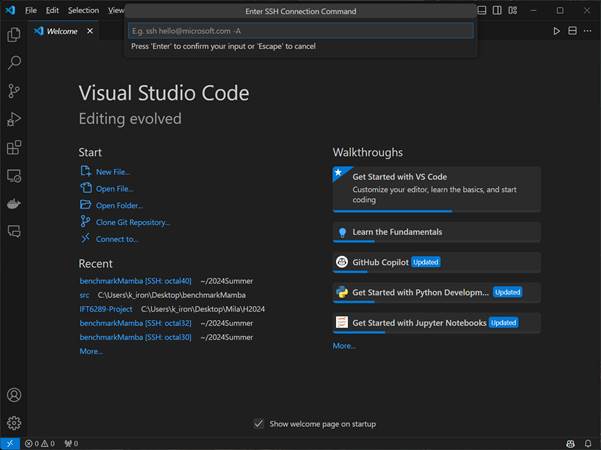Click the Editing evolved subtitle text
The height and width of the screenshot is (450, 601).
(x=130, y=119)
